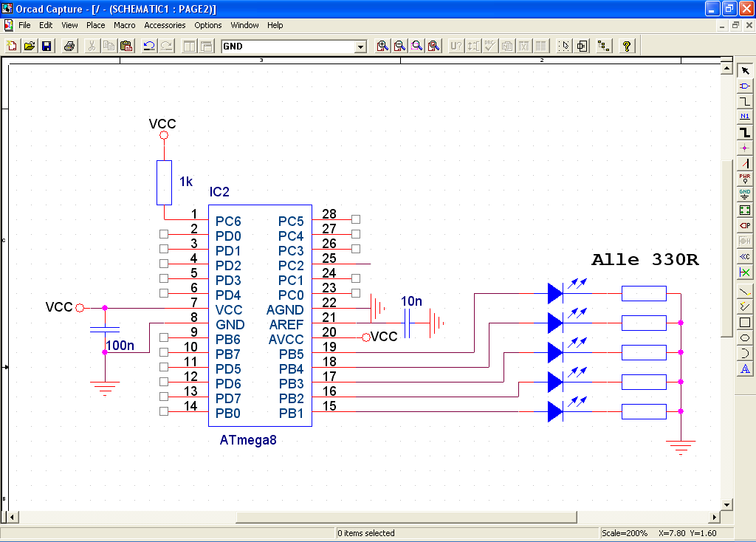Screen dimensions: 756x542
Task: Select the Place Text tool
Action: tap(745, 369)
